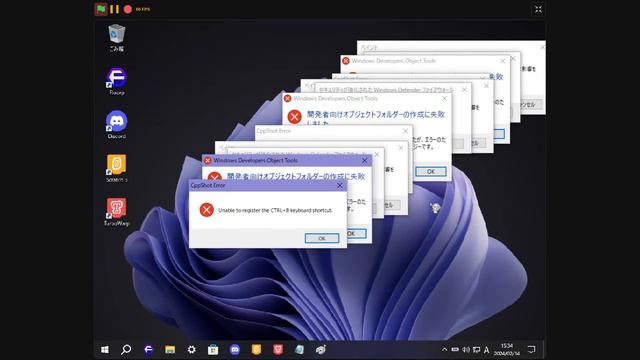
Task: Launch the Discord desktop shortcut
Action: coord(116,125)
